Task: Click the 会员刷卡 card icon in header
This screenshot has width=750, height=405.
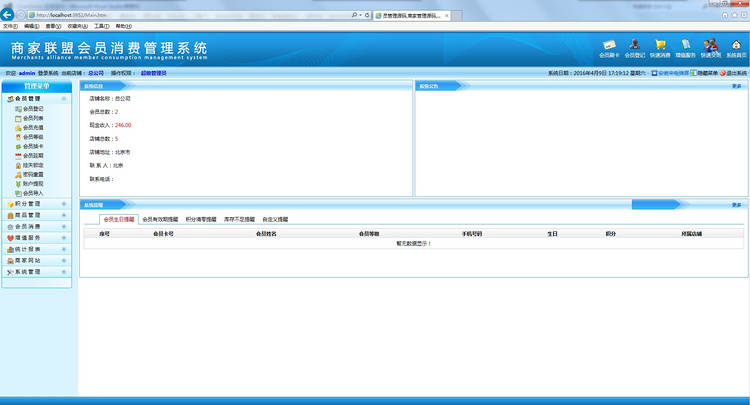Action: click(609, 45)
